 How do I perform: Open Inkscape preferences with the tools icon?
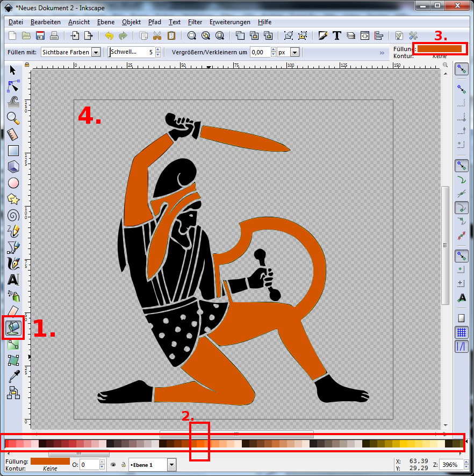413,36
